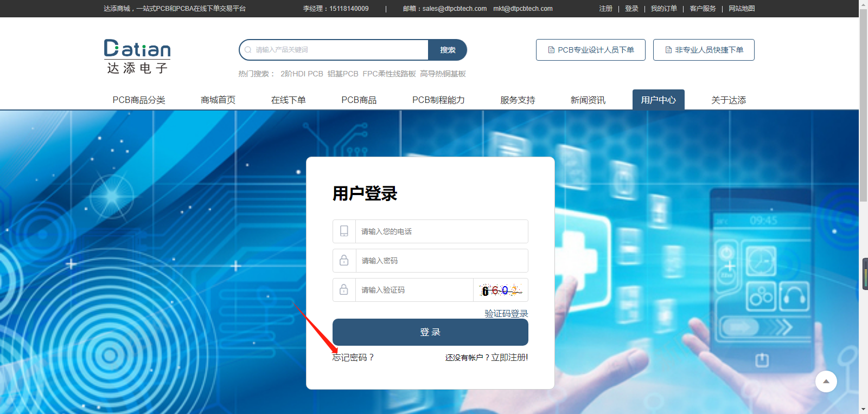Click the magnifier icon in search box
868x414 pixels.
pyautogui.click(x=248, y=50)
